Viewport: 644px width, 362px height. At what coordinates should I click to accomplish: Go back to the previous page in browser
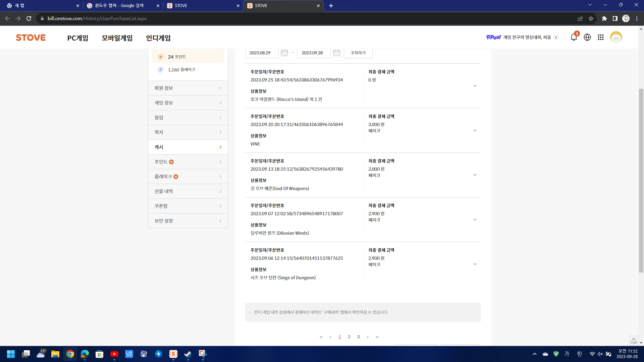[x=7, y=18]
